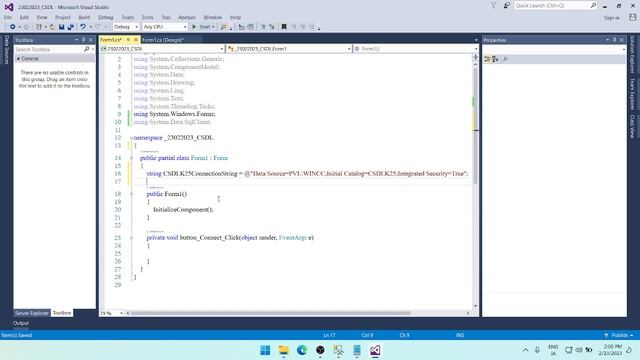Close the Form1.cs editor tab
The height and width of the screenshot is (360, 640).
tap(136, 40)
